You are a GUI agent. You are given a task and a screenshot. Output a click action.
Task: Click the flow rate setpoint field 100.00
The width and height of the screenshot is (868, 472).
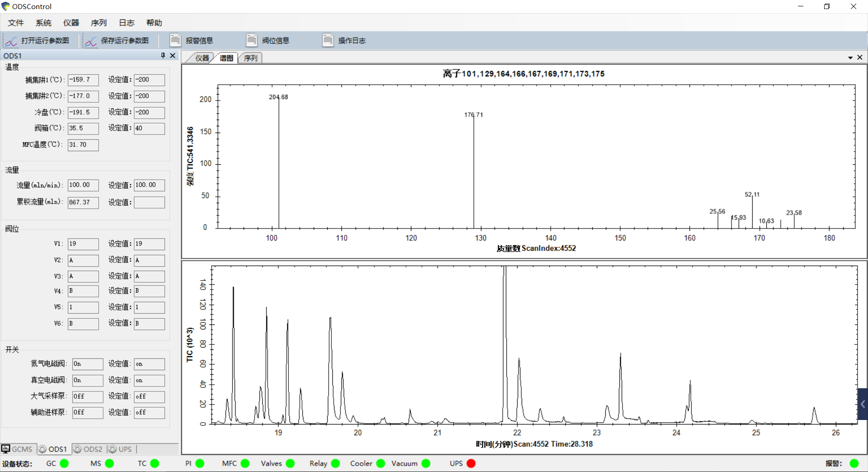pyautogui.click(x=149, y=185)
